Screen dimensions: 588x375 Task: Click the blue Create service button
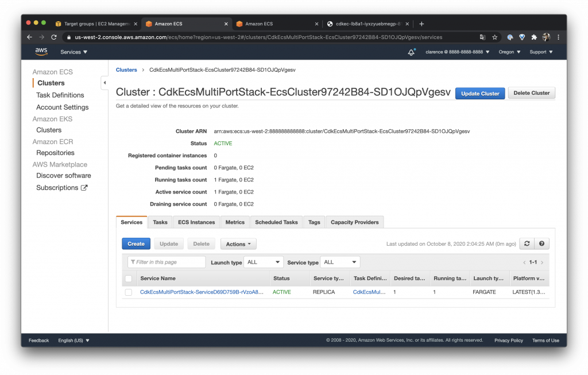[136, 243]
